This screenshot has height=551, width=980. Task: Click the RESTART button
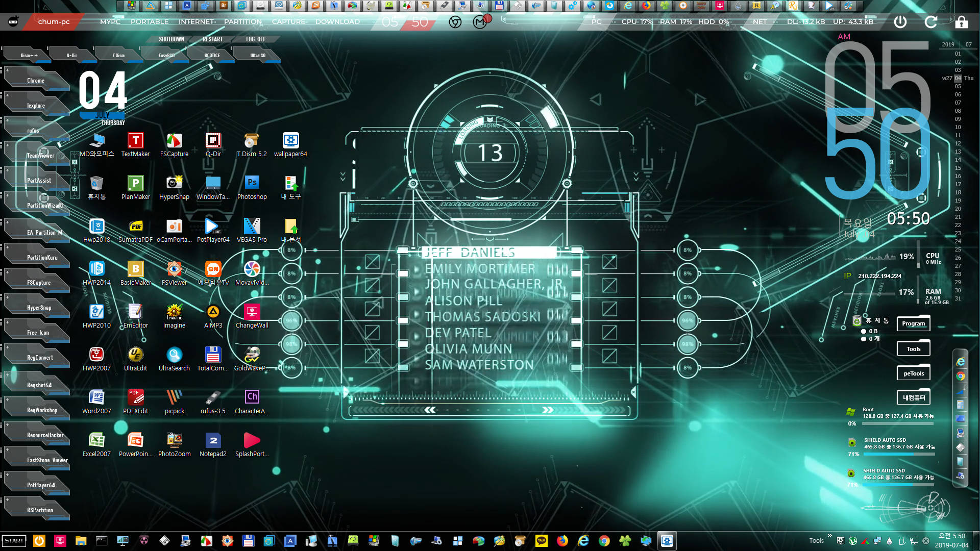pyautogui.click(x=213, y=39)
